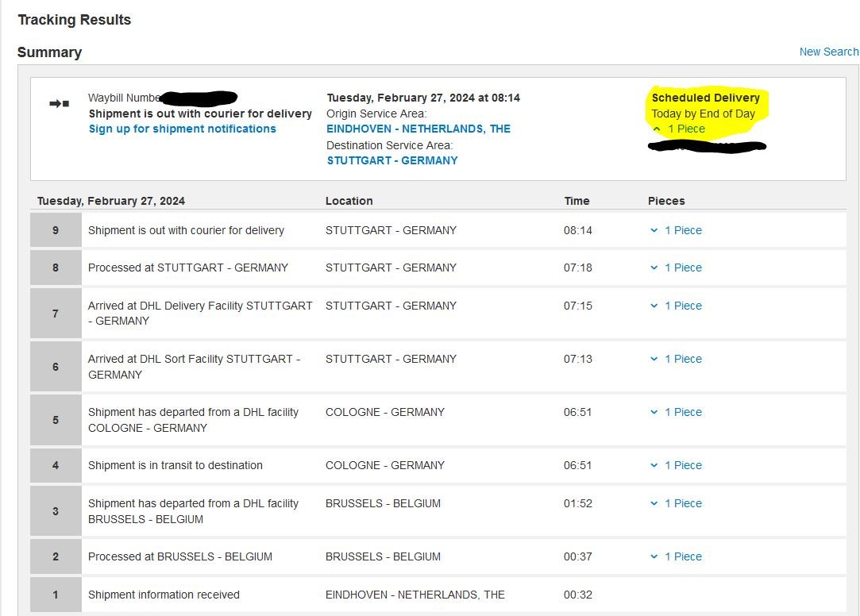Collapse the scheduled delivery 1 Piece chevron
860x616 pixels.
657,129
